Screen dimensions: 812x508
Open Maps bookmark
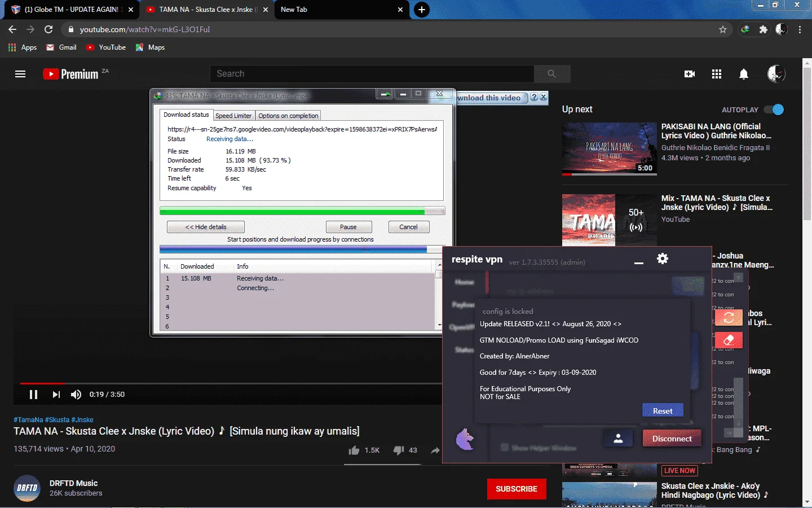click(x=150, y=47)
